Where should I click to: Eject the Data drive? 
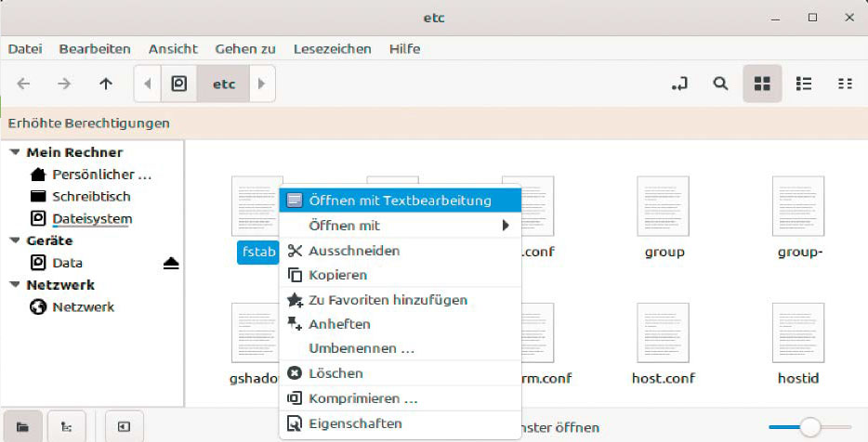click(171, 264)
